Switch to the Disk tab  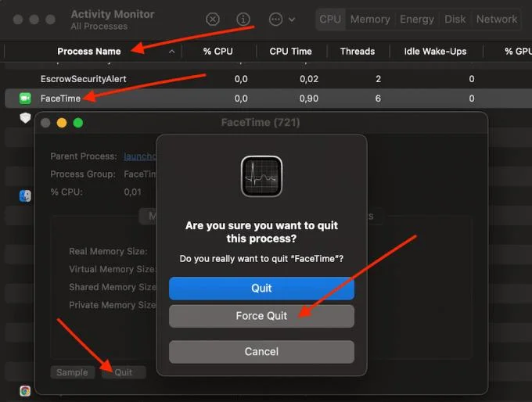455,20
